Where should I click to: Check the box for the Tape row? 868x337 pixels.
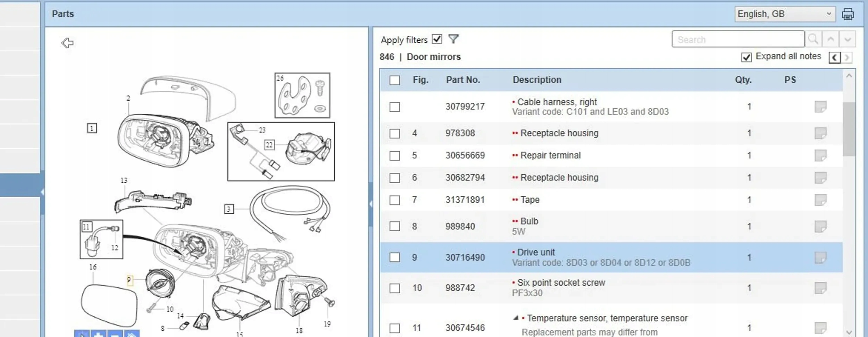(395, 200)
